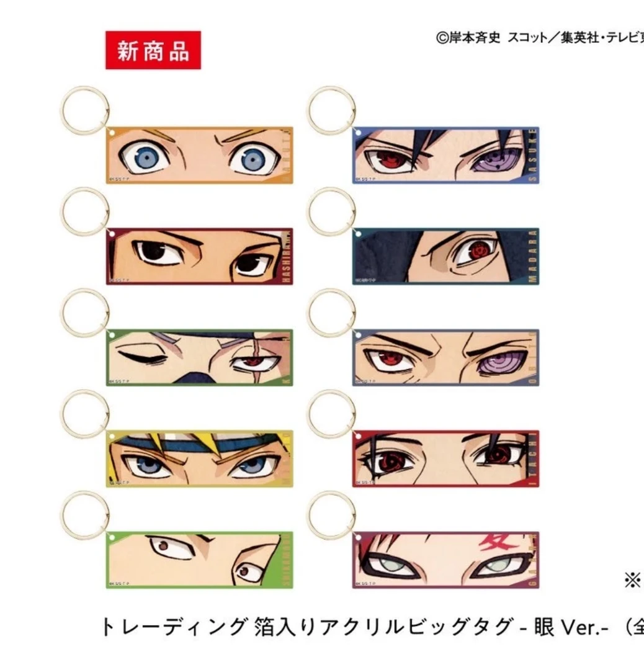This screenshot has height=670, width=644.
Task: Select the Madara keychain tag
Action: point(445,256)
